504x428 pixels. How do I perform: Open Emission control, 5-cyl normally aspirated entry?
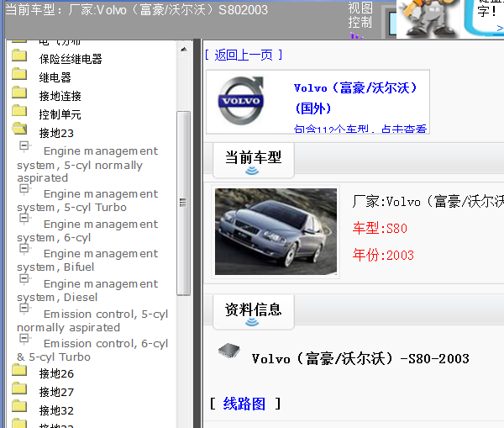pos(92,321)
